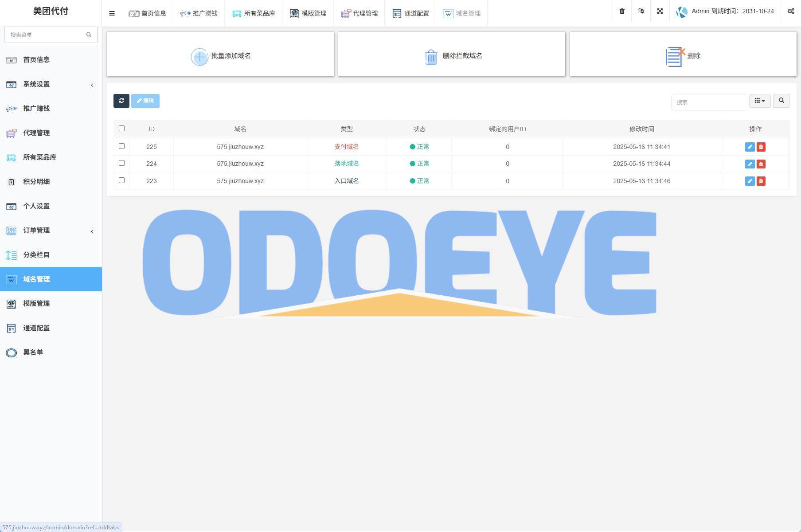Image resolution: width=801 pixels, height=532 pixels.
Task: Click the 分类栏目 sidebar list icon
Action: click(x=11, y=255)
